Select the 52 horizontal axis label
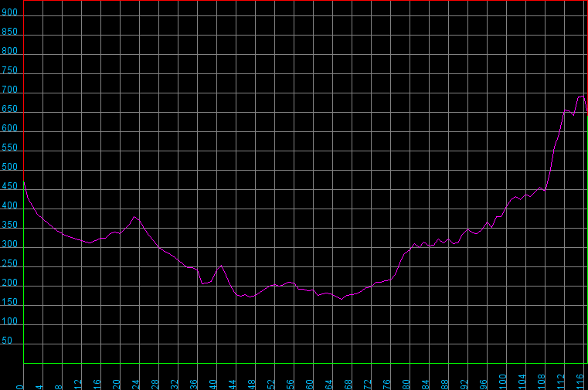Viewport: 588px width, 390px height. (271, 385)
